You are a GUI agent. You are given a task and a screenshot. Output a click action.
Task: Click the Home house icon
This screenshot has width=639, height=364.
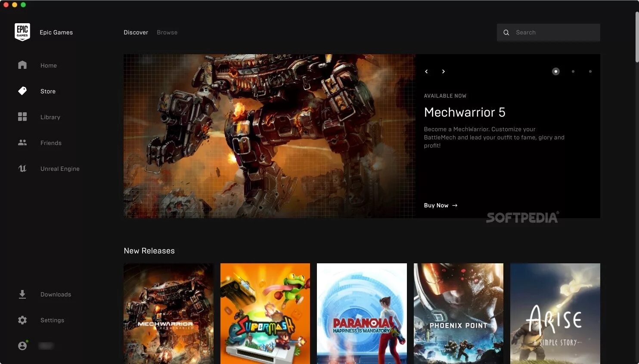pos(22,65)
